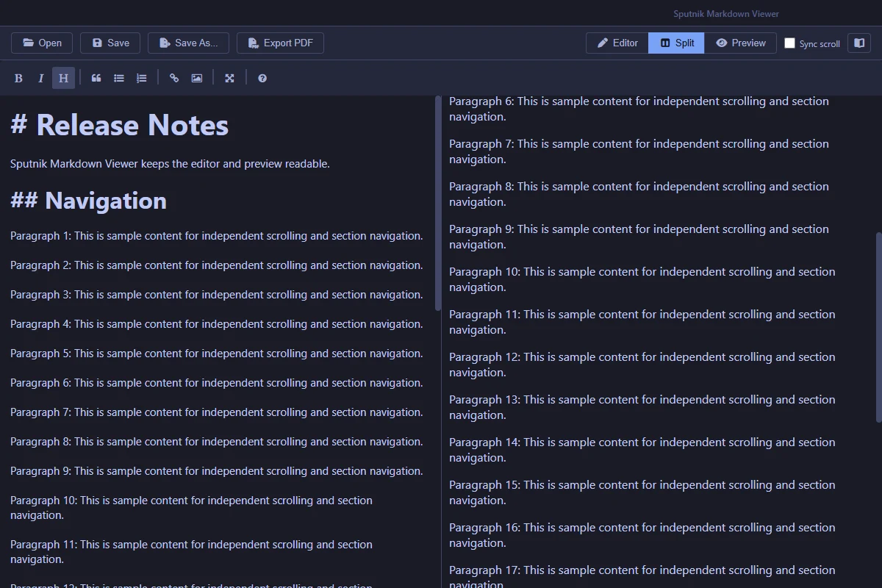The image size is (882, 588).
Task: Insert a numbered list
Action: pos(142,78)
